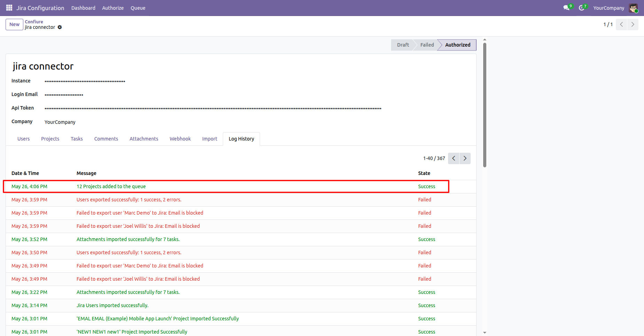Open 'Jira Users imported successfully.' log
The width and height of the screenshot is (644, 336).
[x=241, y=305]
